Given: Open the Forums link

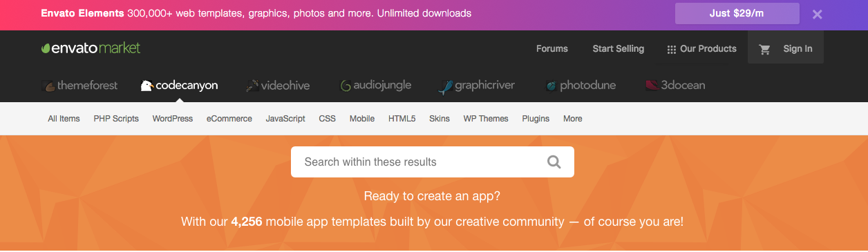Looking at the screenshot, I should [552, 49].
